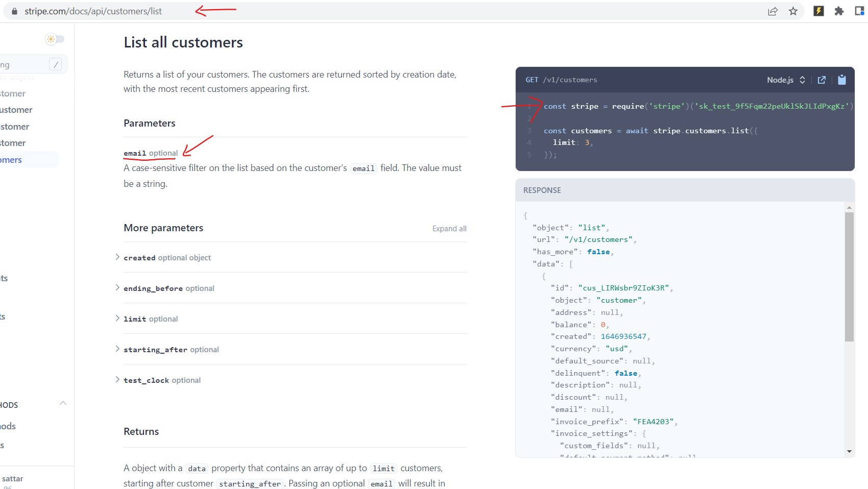
Task: Expand the starting_after parameter
Action: [291, 350]
